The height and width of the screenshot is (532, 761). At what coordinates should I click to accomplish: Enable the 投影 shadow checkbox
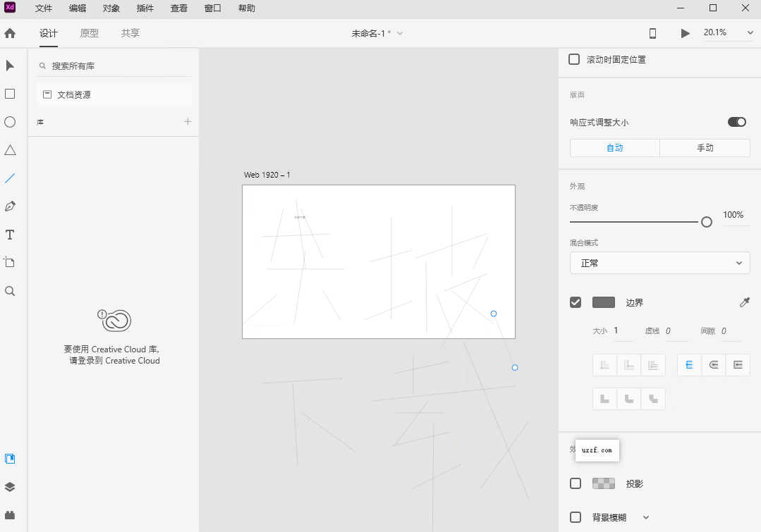point(575,483)
